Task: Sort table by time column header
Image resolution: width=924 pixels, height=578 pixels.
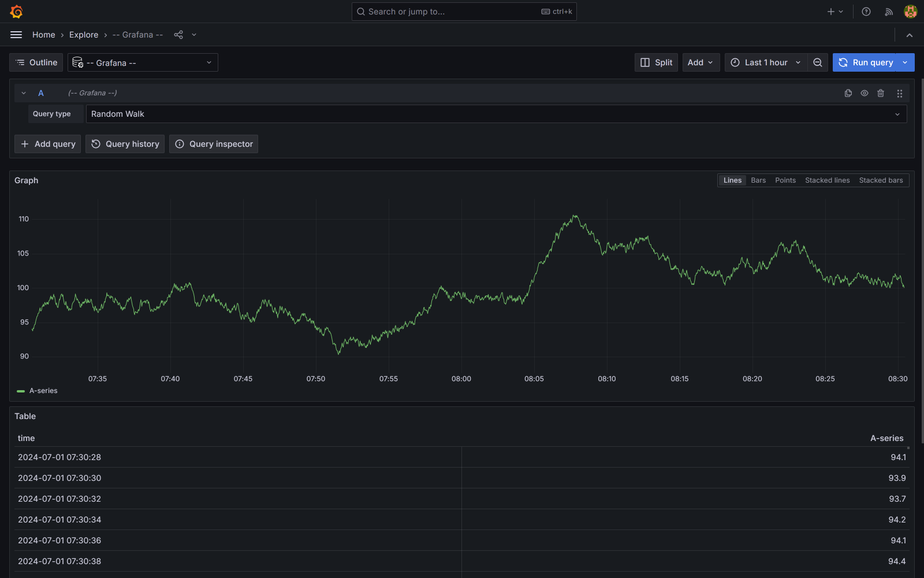Action: point(27,438)
